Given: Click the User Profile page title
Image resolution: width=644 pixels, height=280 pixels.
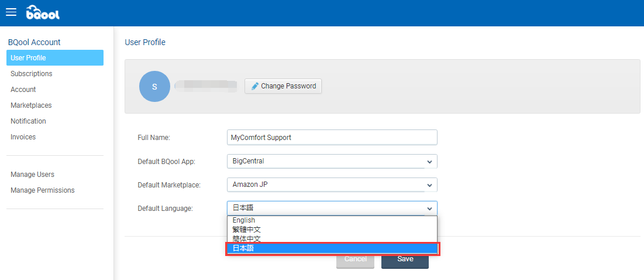Looking at the screenshot, I should tap(145, 42).
